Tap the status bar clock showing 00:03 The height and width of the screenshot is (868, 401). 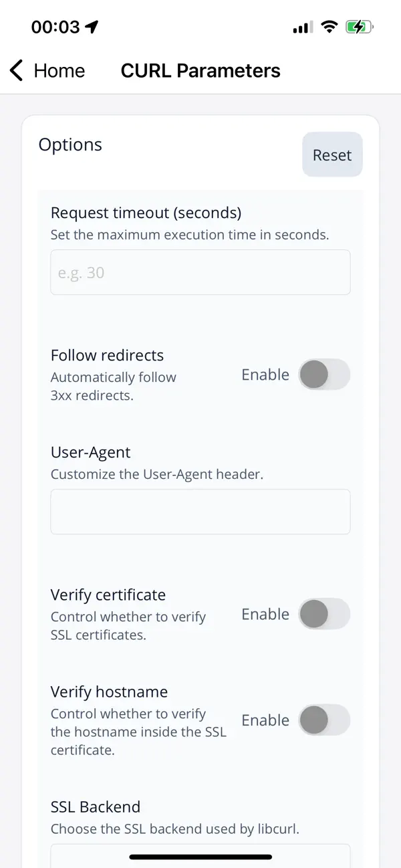pyautogui.click(x=57, y=27)
